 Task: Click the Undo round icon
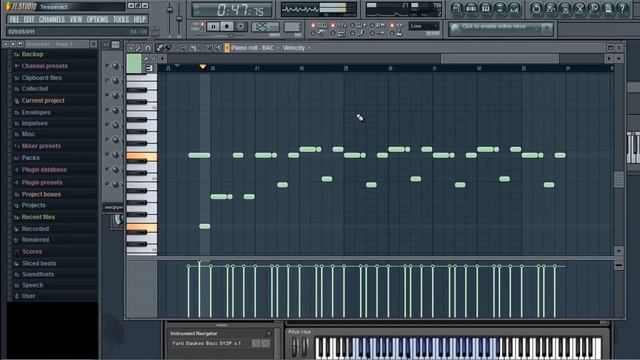pos(536,9)
